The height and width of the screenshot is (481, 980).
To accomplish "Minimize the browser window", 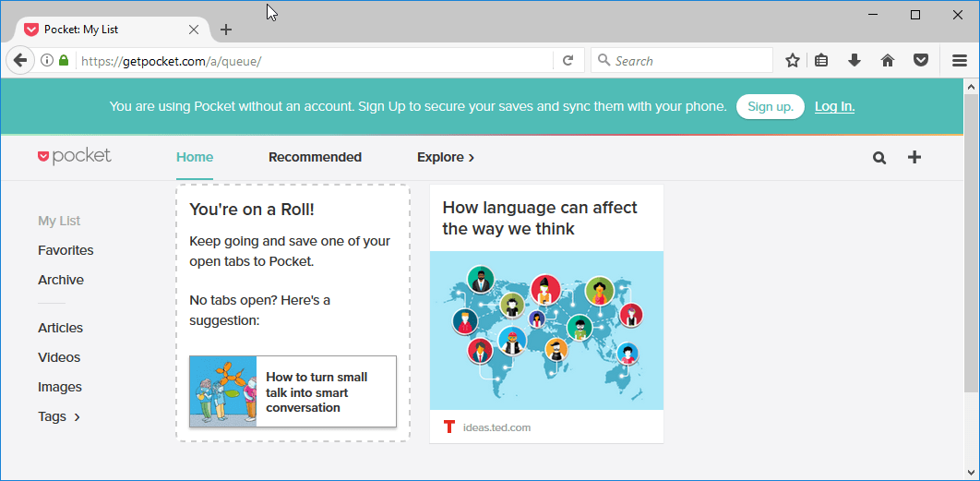I will 875,15.
